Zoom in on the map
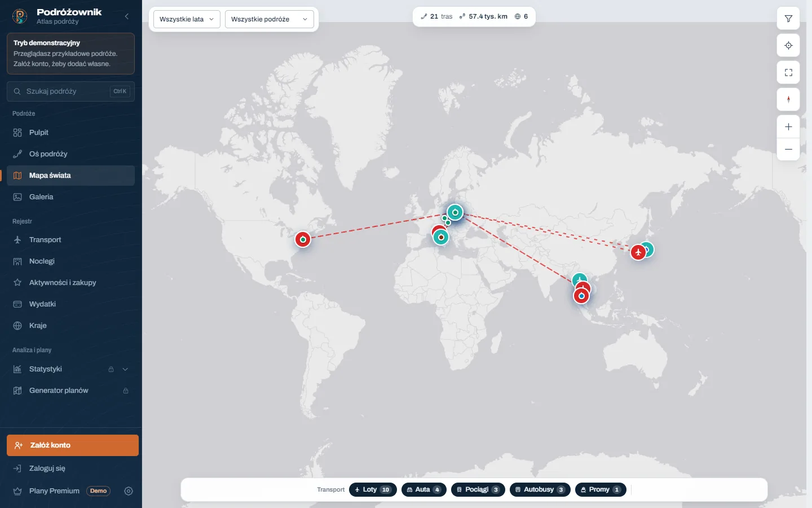Image resolution: width=812 pixels, height=508 pixels. [x=788, y=127]
